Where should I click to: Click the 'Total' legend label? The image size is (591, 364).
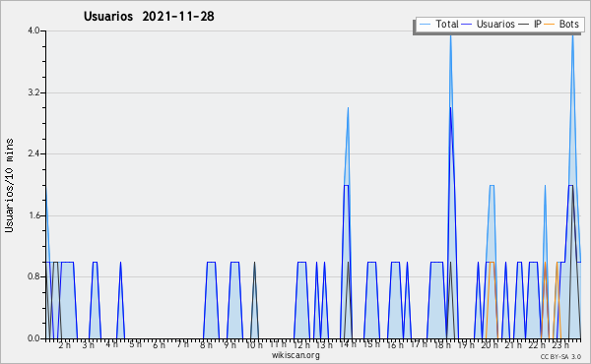tap(447, 24)
